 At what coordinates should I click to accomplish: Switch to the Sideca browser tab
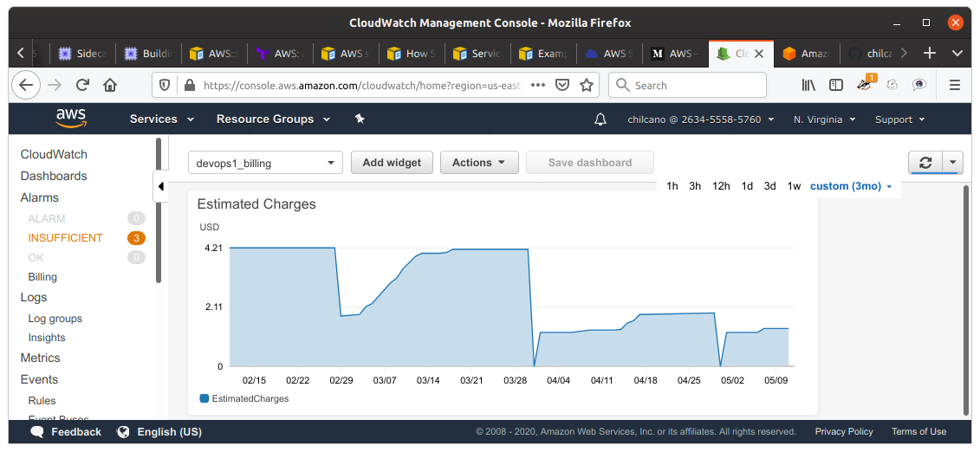(83, 55)
